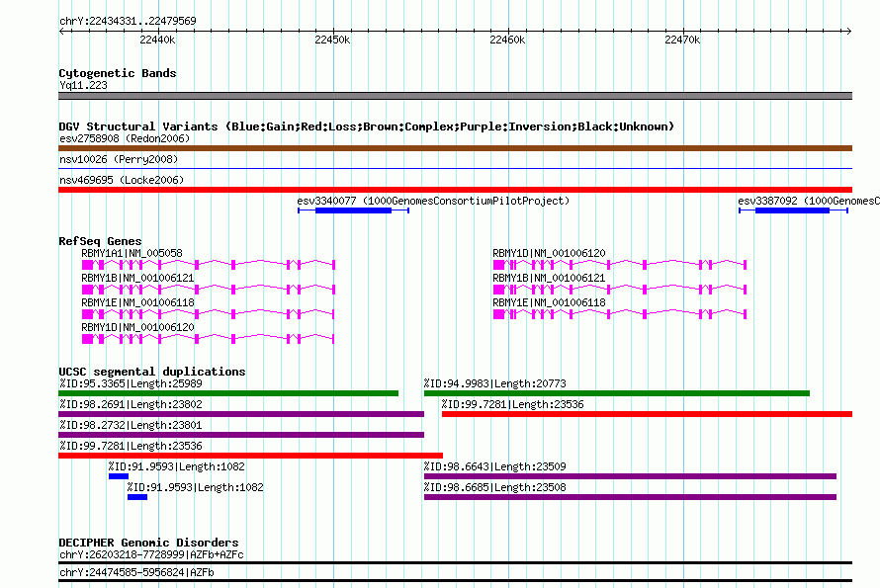Click the Yq11.223 band label
880x588 pixels.
point(83,85)
